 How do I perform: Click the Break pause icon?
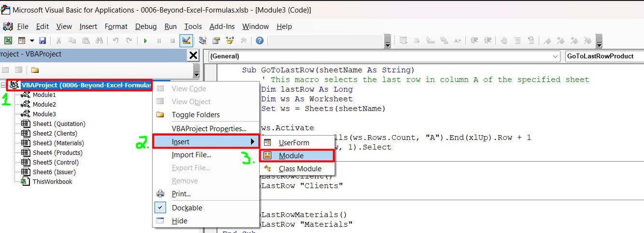pyautogui.click(x=158, y=41)
